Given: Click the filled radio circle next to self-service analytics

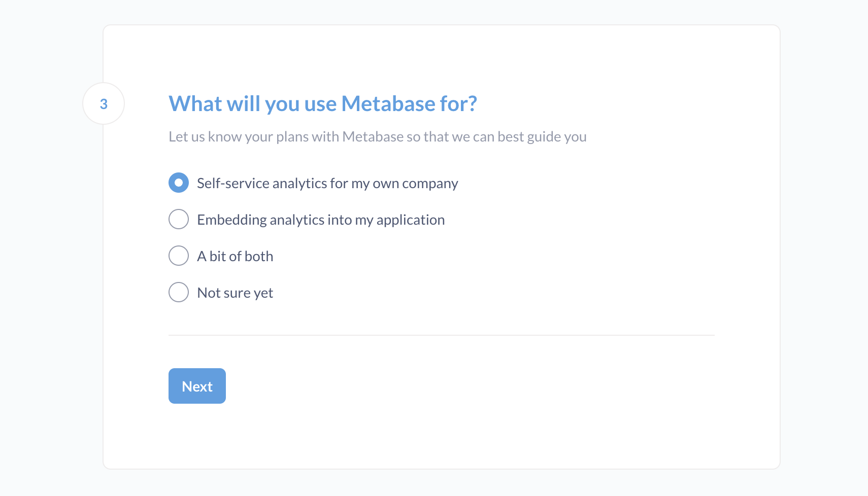Looking at the screenshot, I should [x=179, y=183].
